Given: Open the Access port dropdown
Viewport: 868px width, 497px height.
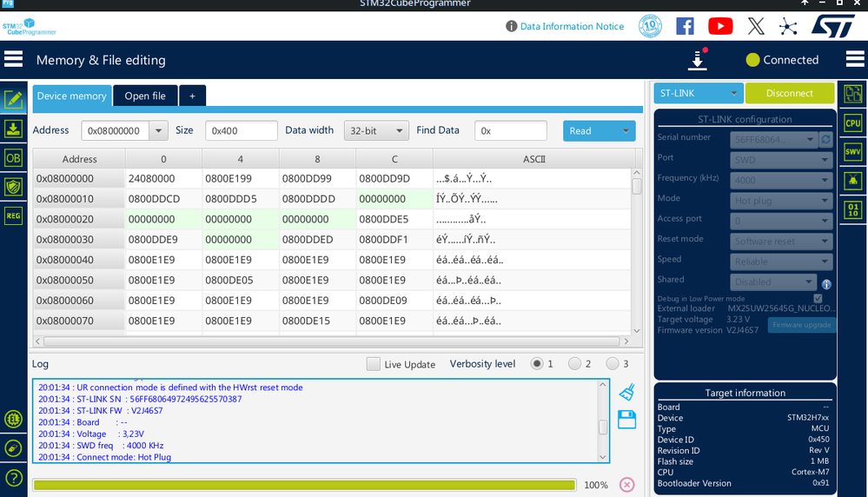Looking at the screenshot, I should coord(782,221).
